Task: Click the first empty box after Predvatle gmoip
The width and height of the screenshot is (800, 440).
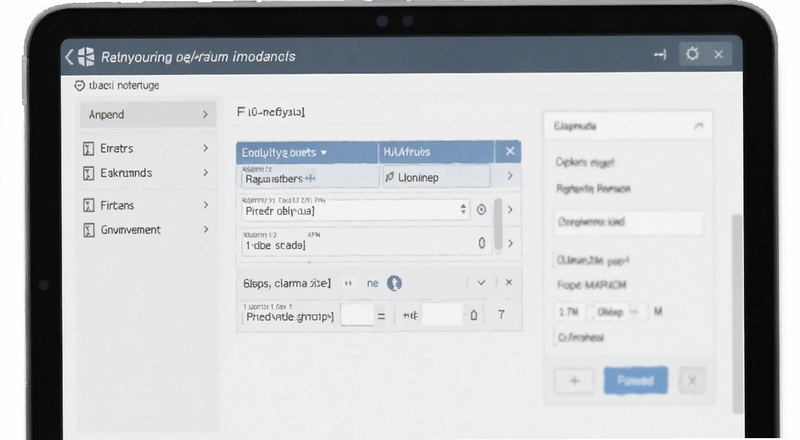Action: pos(357,315)
